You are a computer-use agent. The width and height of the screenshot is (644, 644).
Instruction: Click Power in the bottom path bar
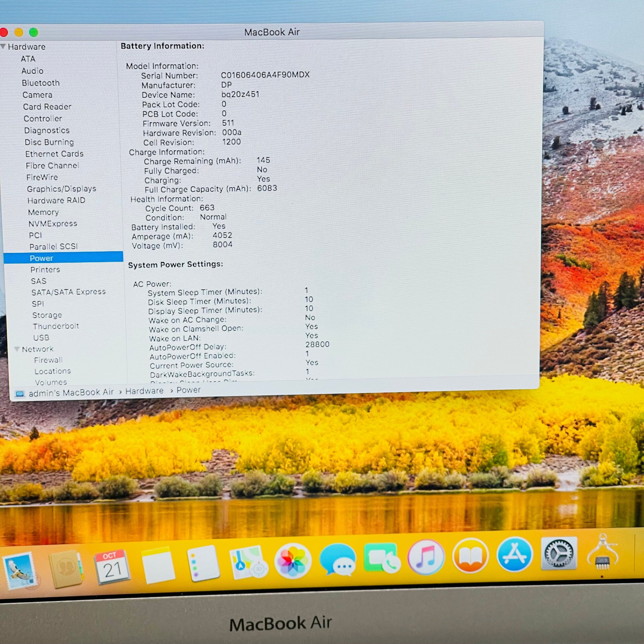pos(189,390)
